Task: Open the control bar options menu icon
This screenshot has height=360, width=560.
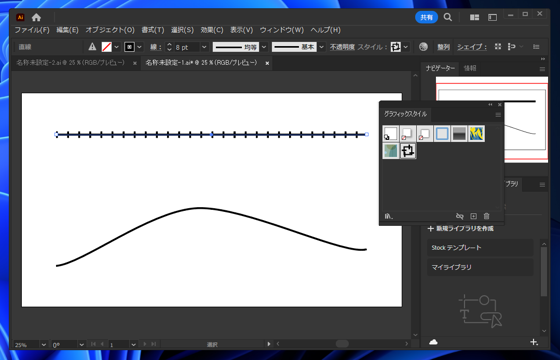Action: click(536, 47)
